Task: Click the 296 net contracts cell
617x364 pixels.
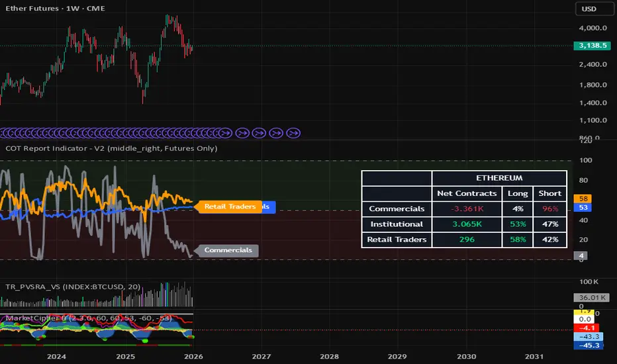Action: pos(467,240)
